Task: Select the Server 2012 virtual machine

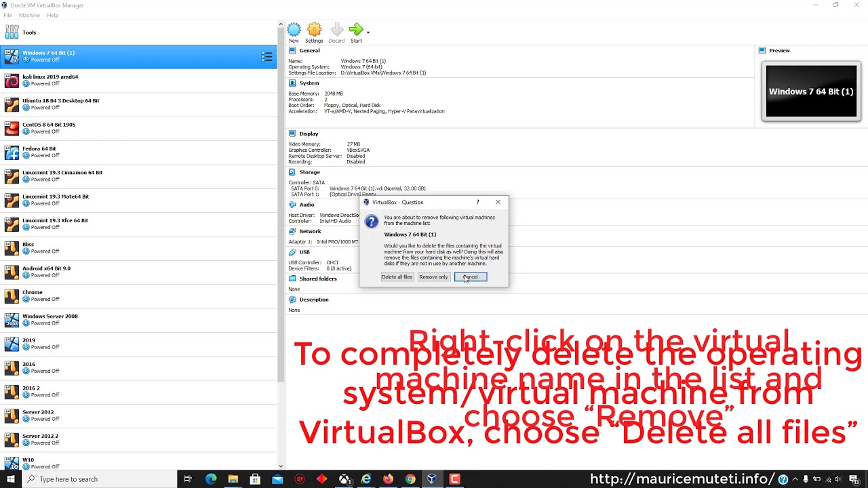Action: tap(138, 415)
